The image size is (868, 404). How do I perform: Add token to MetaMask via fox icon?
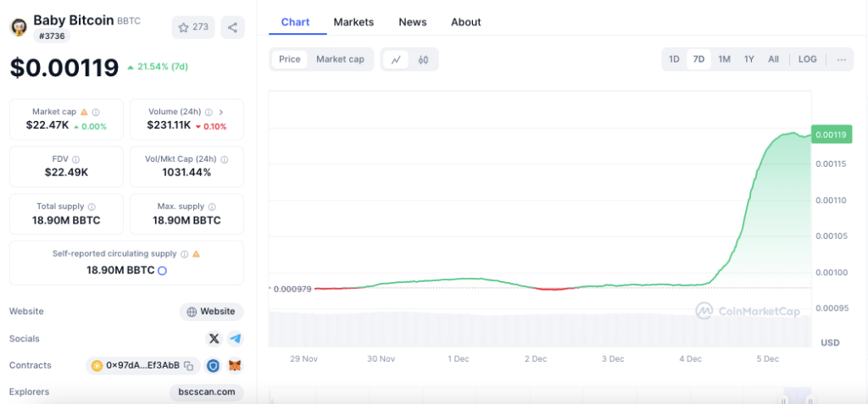[235, 366]
